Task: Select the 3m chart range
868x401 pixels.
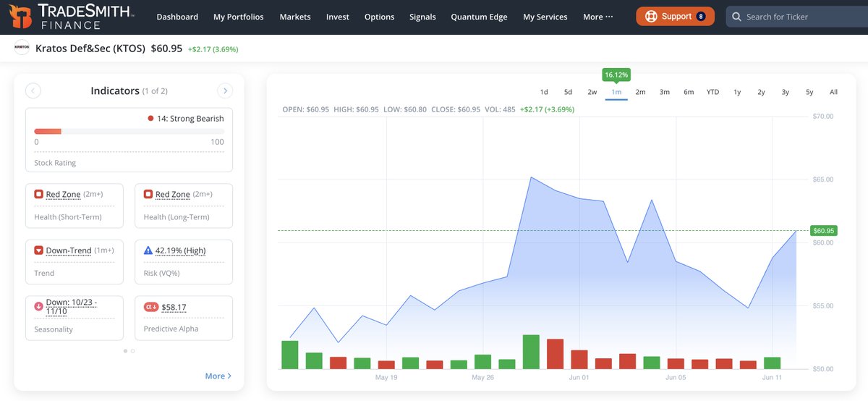Action: pos(665,92)
